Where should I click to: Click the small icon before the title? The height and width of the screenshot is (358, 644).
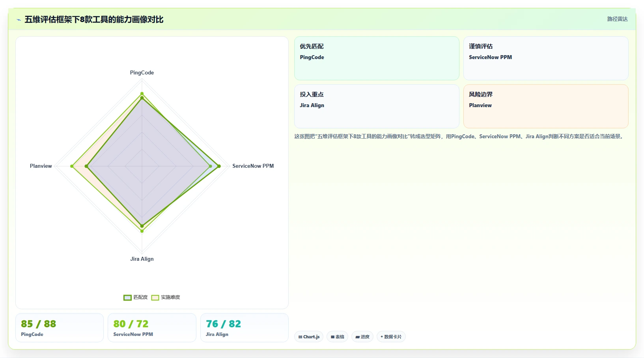click(19, 20)
